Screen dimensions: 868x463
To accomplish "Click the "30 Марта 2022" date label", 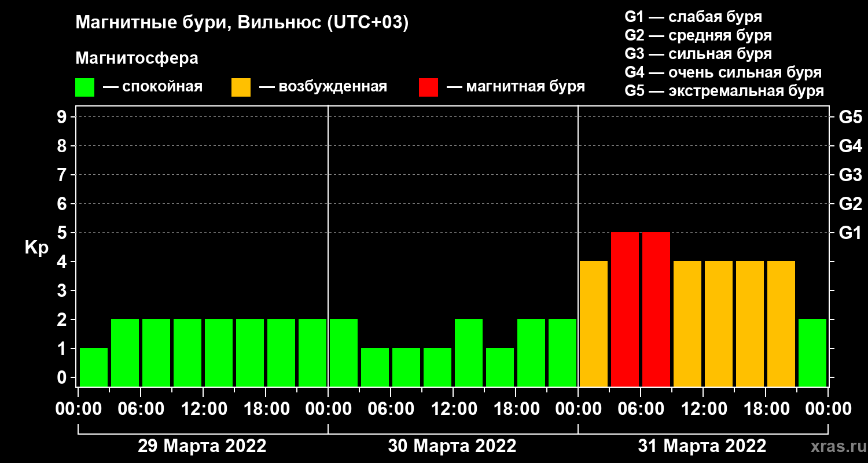I will 452,446.
